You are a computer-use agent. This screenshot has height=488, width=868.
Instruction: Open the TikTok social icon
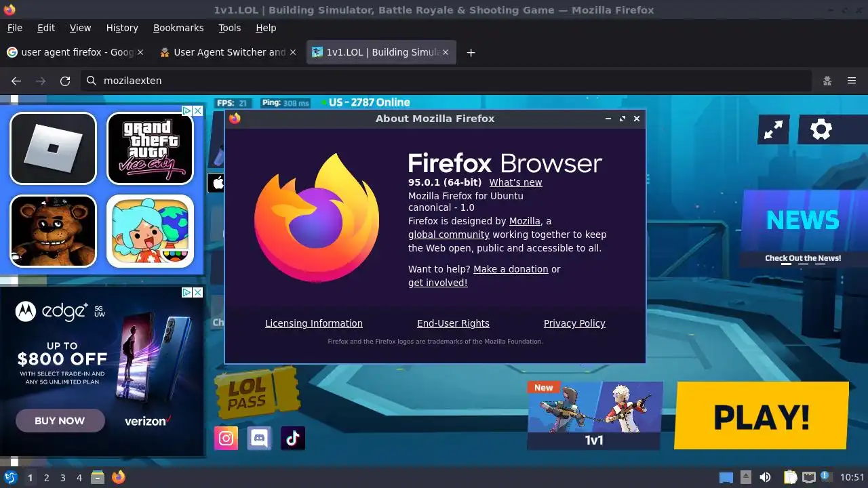click(x=292, y=439)
